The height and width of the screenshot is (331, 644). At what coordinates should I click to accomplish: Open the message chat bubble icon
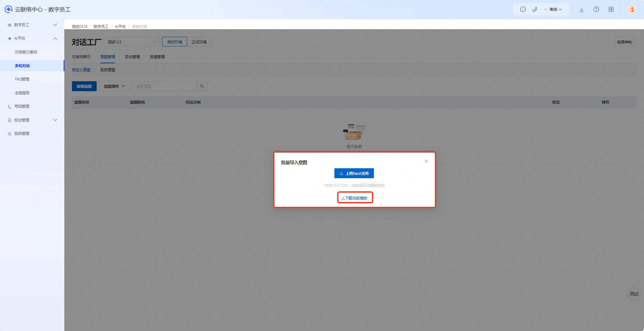click(523, 10)
